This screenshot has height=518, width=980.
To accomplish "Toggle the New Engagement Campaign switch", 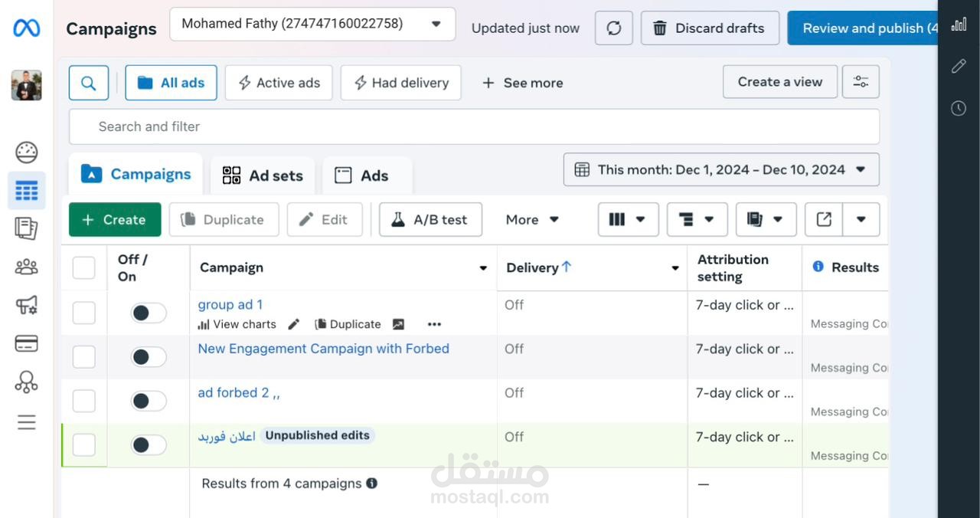I will (149, 357).
